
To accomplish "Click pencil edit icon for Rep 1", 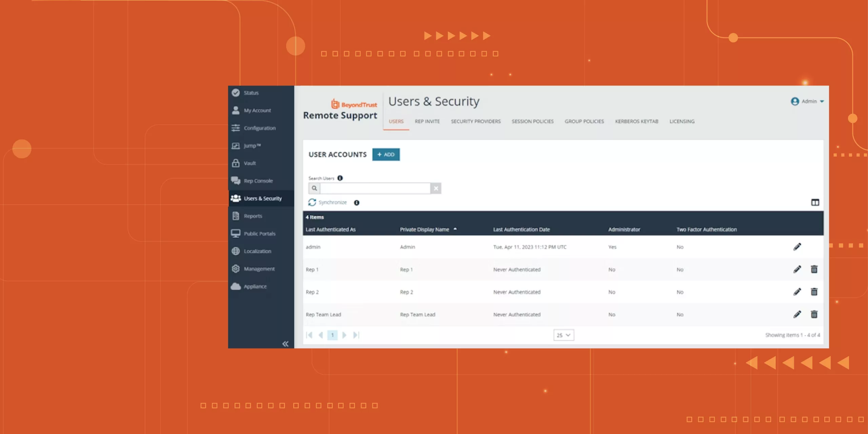I will 797,269.
